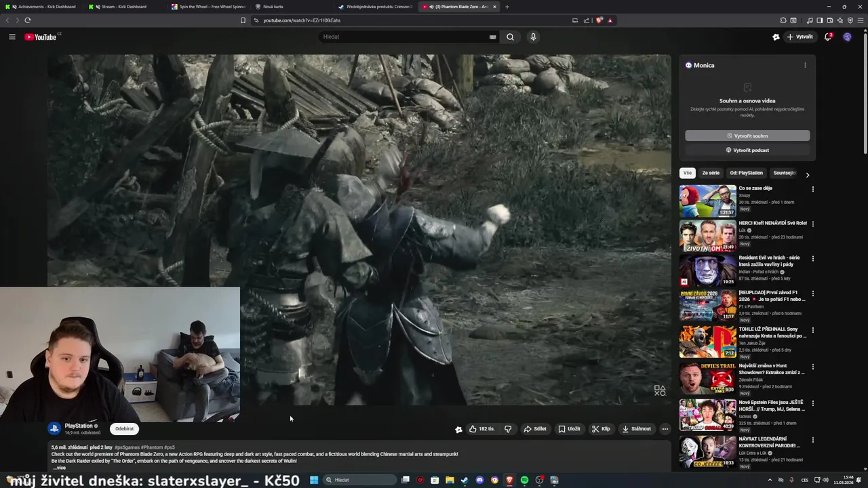Click the YouTube search magnifier button
This screenshot has height=488, width=868.
pyautogui.click(x=510, y=37)
